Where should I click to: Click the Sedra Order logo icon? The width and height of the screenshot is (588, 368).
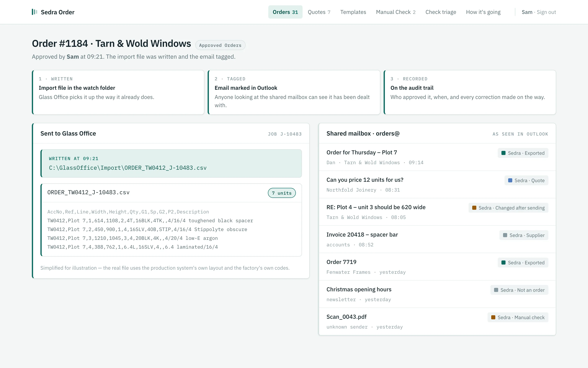(x=35, y=12)
